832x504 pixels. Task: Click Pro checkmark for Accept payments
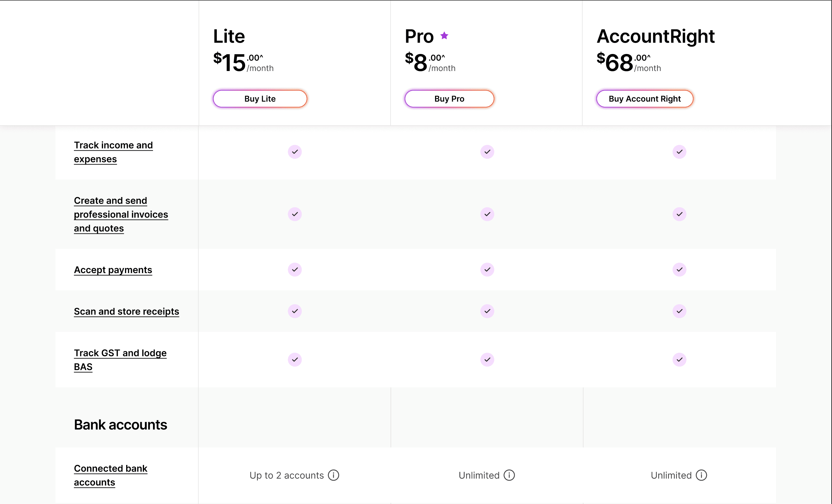point(487,269)
